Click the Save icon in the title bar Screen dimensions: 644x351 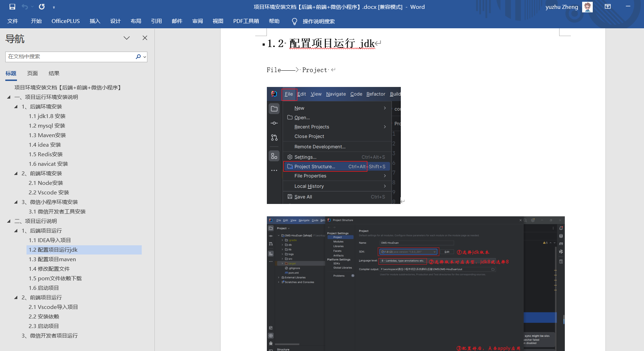click(x=12, y=7)
